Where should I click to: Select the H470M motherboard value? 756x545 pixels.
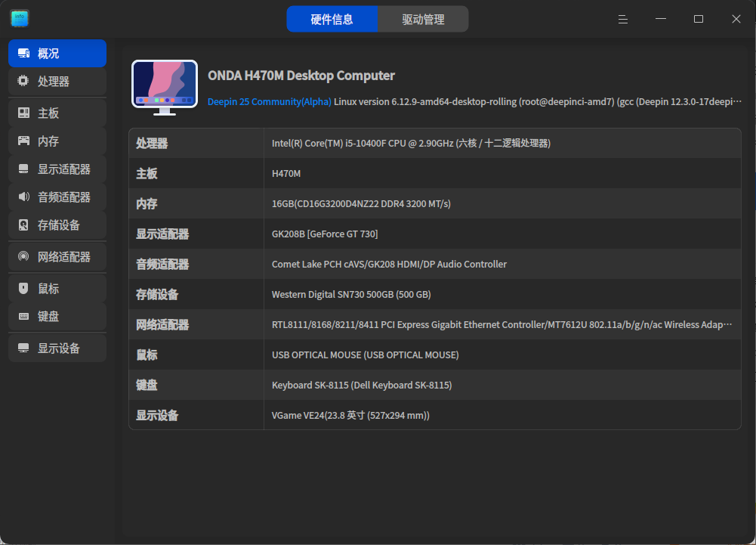pos(286,174)
